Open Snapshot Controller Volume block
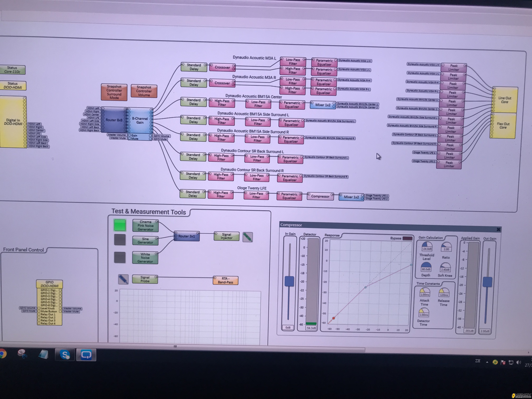 (x=144, y=91)
